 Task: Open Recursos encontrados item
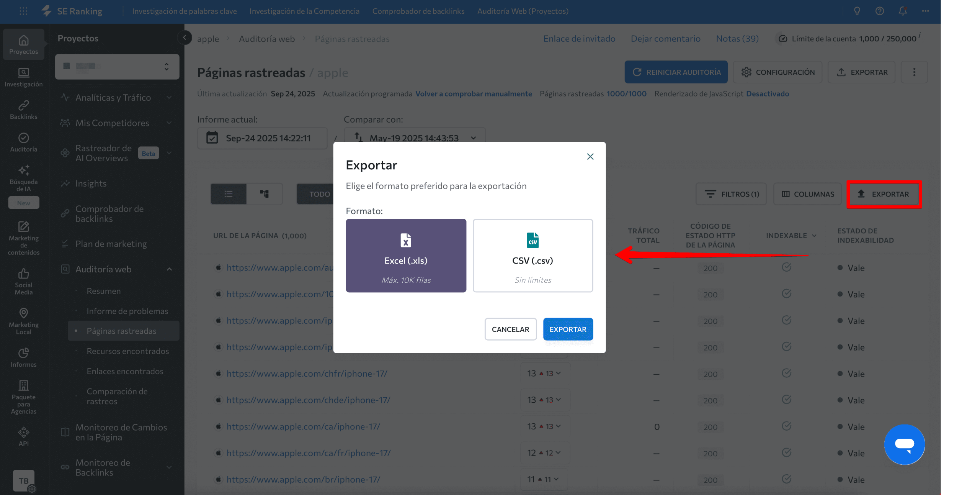(128, 351)
